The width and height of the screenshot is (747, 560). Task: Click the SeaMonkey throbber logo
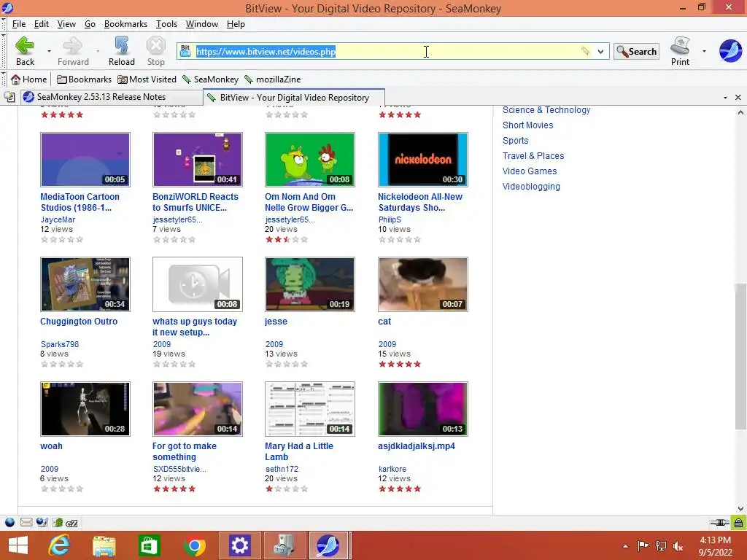pyautogui.click(x=730, y=50)
